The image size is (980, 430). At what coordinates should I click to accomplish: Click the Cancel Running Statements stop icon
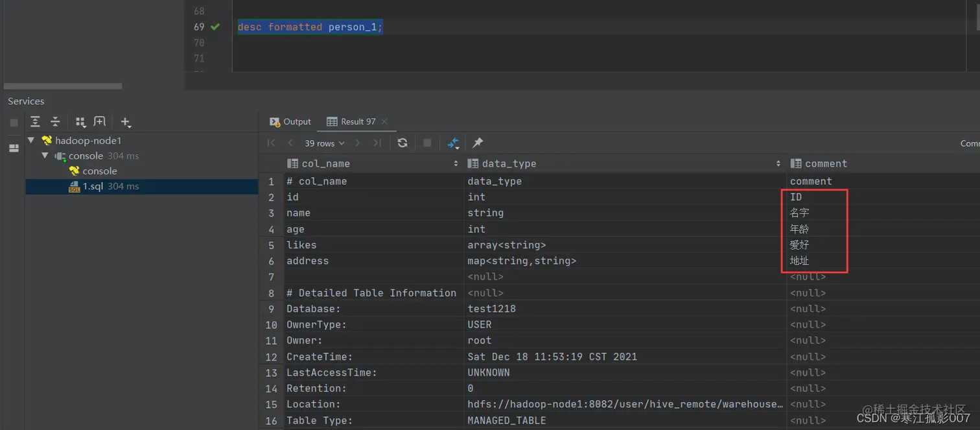tap(427, 143)
